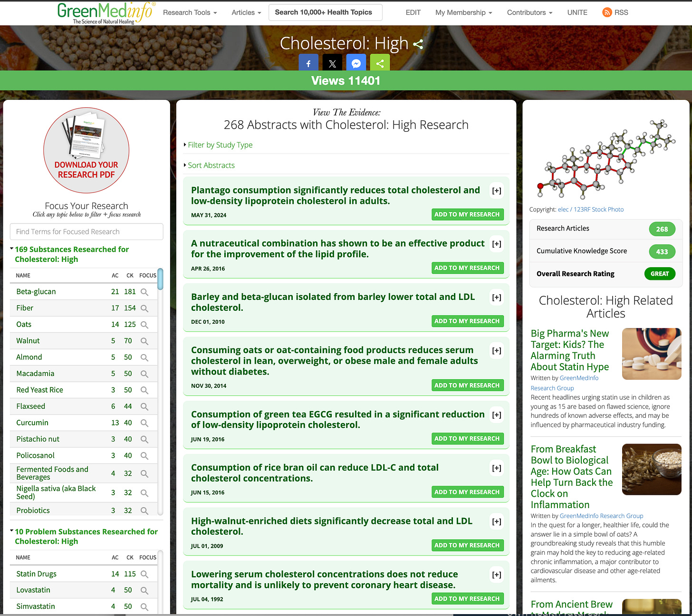Open Articles menu
The image size is (692, 616).
[246, 12]
